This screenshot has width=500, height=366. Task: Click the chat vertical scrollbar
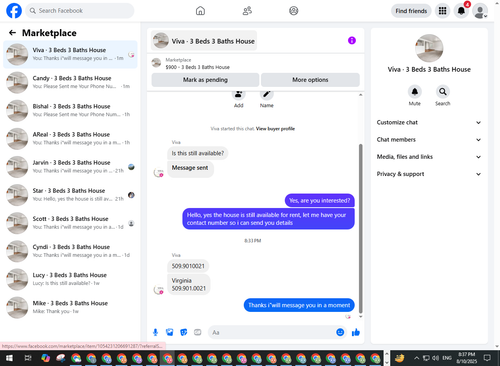[x=360, y=229]
